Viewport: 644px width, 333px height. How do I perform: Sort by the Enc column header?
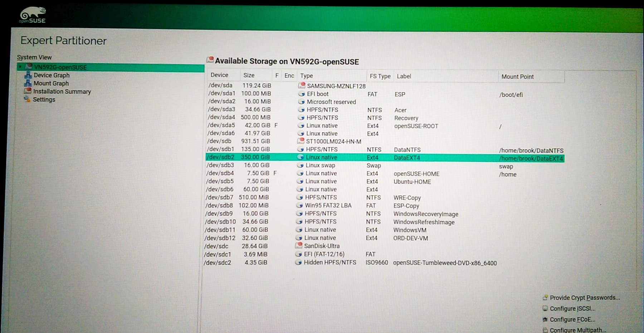pos(289,76)
